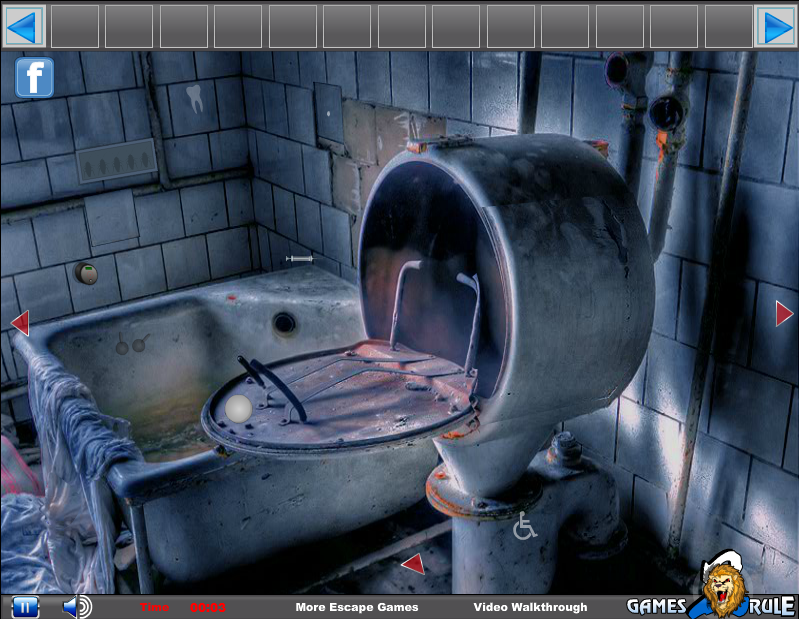Go to the left room arrow

tap(20, 323)
